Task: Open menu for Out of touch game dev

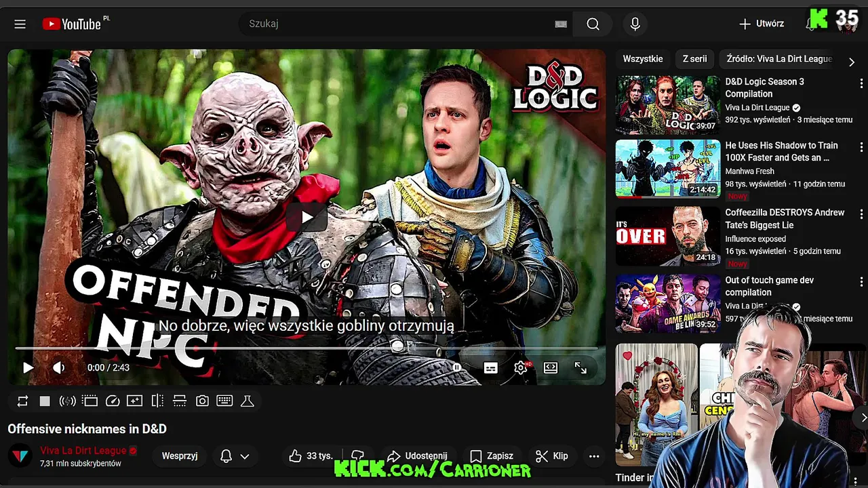Action: click(861, 281)
